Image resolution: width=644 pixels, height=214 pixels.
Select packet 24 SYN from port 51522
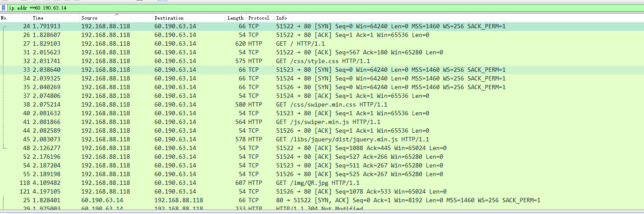(x=322, y=26)
